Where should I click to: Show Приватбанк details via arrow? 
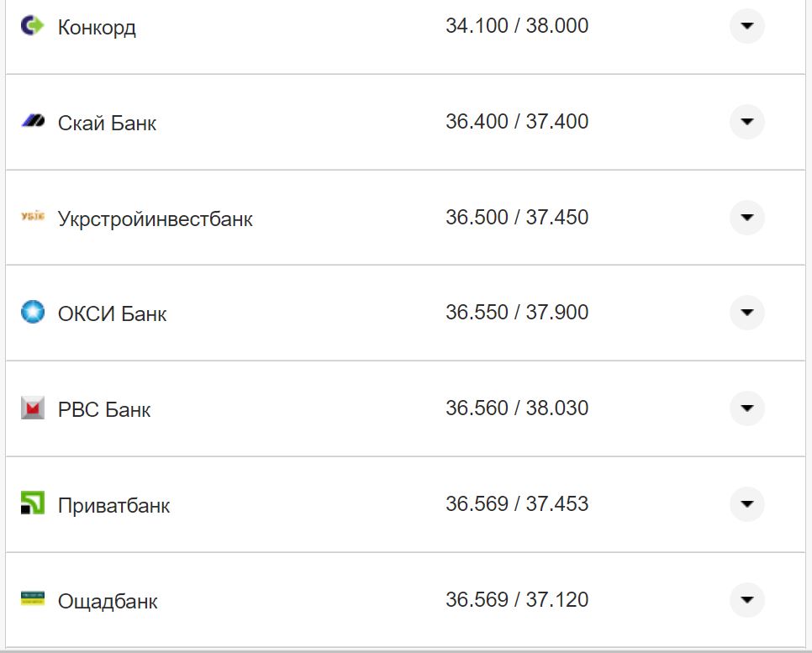pos(746,504)
